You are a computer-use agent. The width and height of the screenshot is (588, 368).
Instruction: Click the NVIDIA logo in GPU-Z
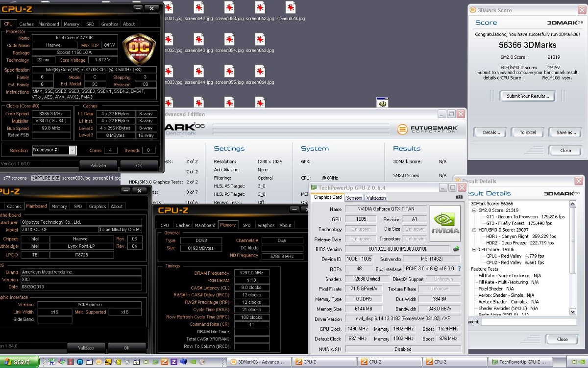[x=445, y=223]
